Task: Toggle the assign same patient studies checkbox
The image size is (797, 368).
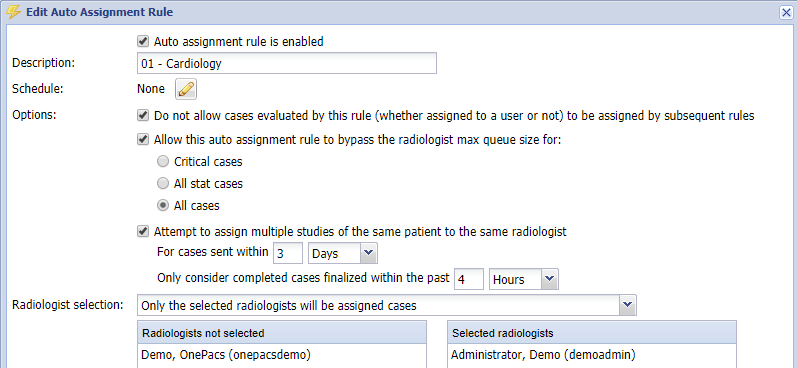Action: point(143,231)
